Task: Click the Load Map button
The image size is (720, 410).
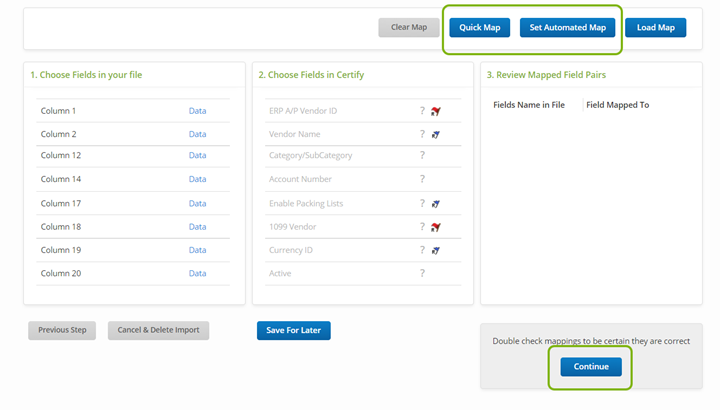Action: (655, 28)
